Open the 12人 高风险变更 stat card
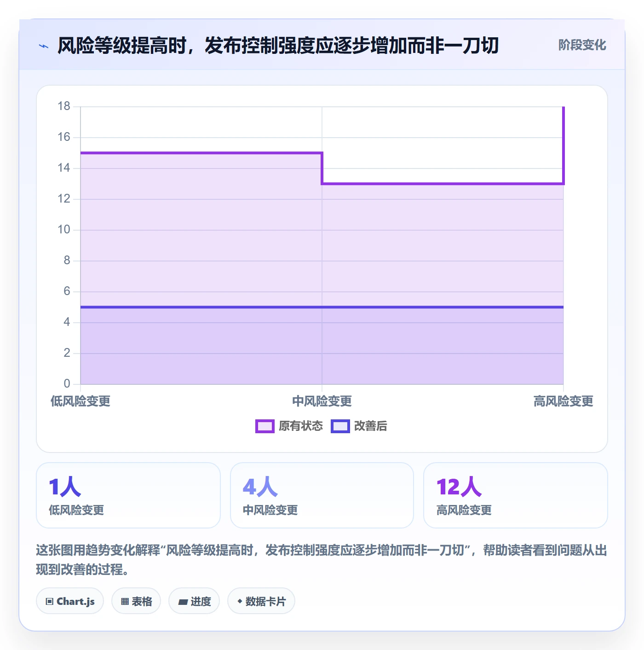The height and width of the screenshot is (650, 644). point(516,495)
